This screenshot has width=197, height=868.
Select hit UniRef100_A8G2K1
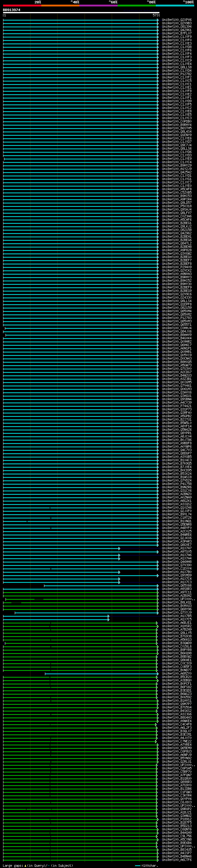coord(176,501)
